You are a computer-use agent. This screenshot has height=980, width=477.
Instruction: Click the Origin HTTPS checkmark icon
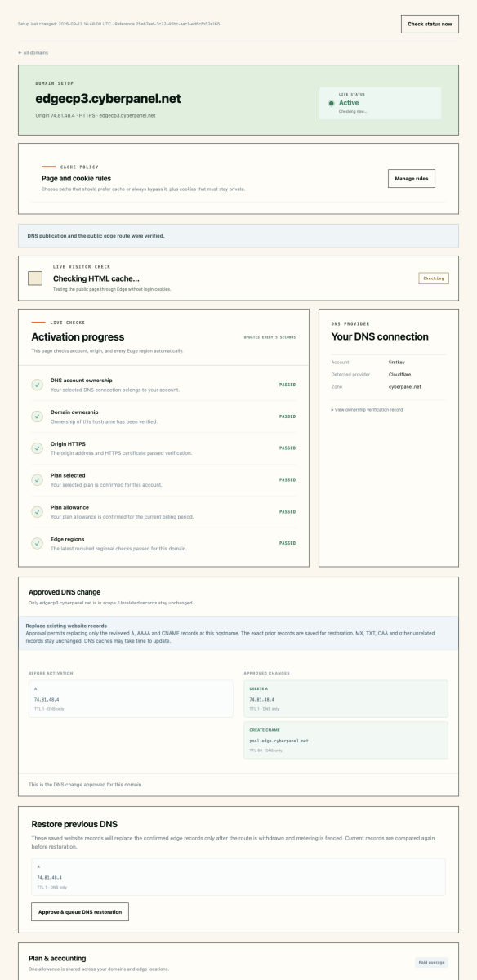click(x=37, y=448)
